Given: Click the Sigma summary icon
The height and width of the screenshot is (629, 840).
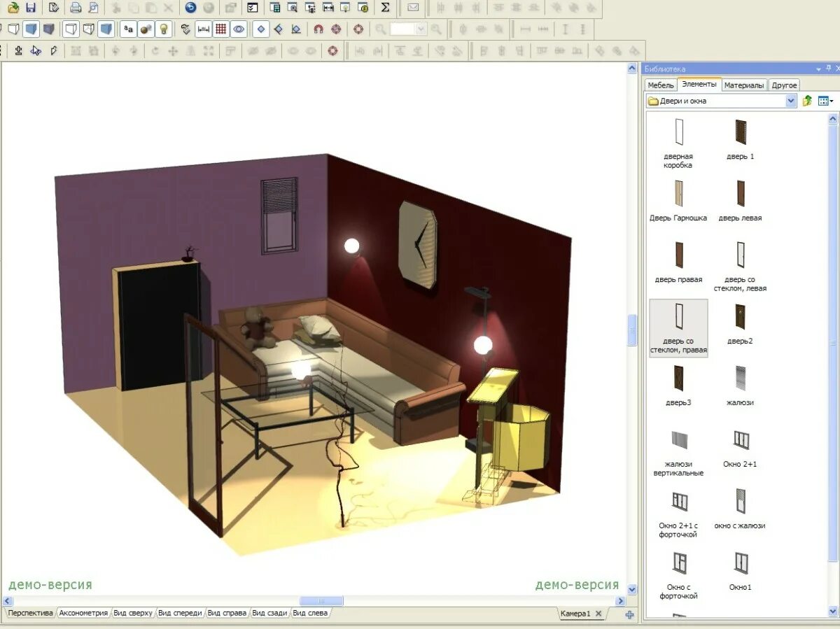Looking at the screenshot, I should 385,8.
